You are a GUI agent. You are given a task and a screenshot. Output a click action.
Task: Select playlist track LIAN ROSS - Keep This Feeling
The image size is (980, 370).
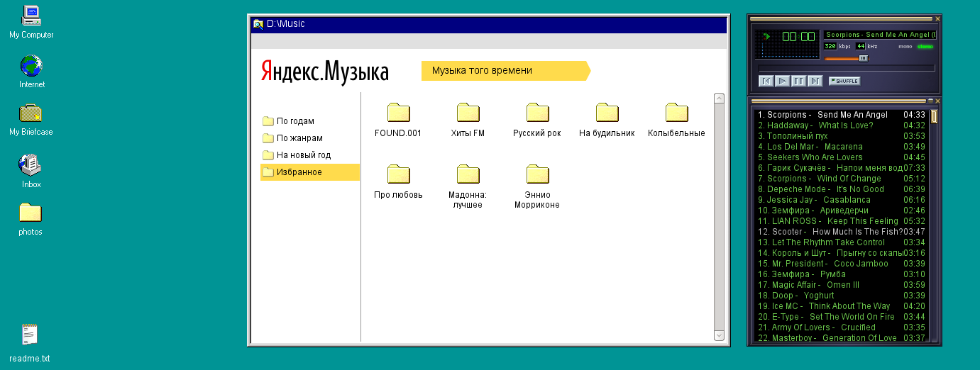841,221
